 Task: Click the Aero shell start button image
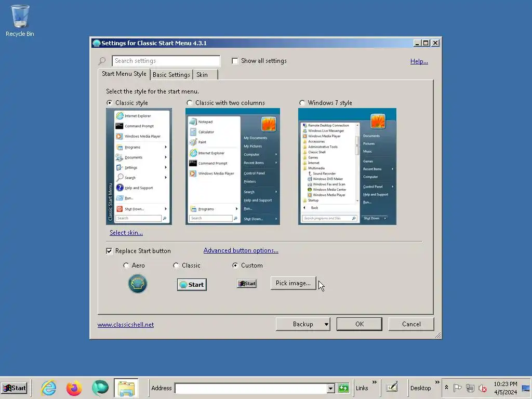[x=137, y=284]
